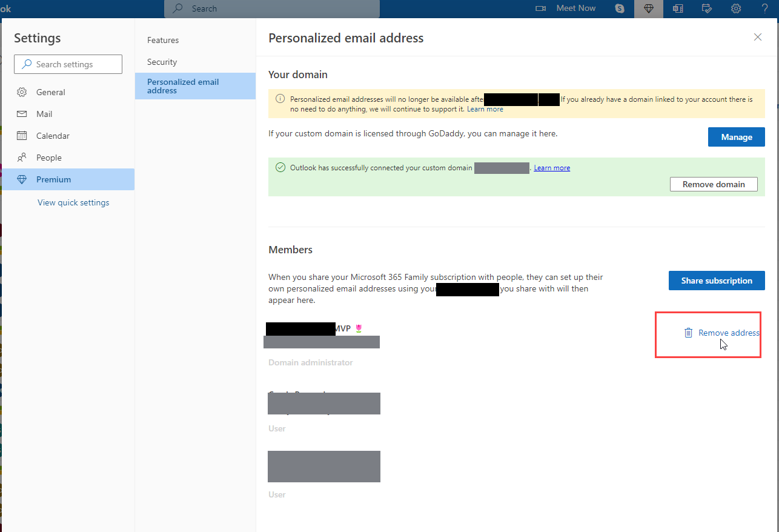Screen dimensions: 779x532
Task: Open the Help question mark icon
Action: tap(764, 8)
